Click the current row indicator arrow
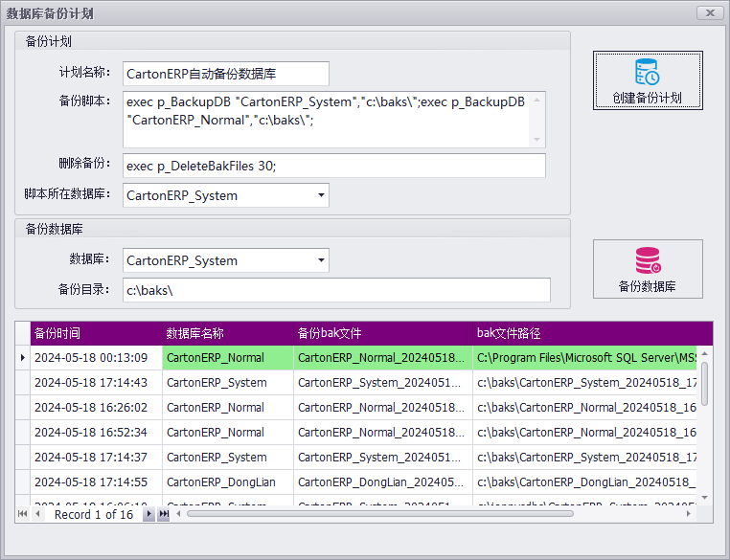 click(x=22, y=358)
